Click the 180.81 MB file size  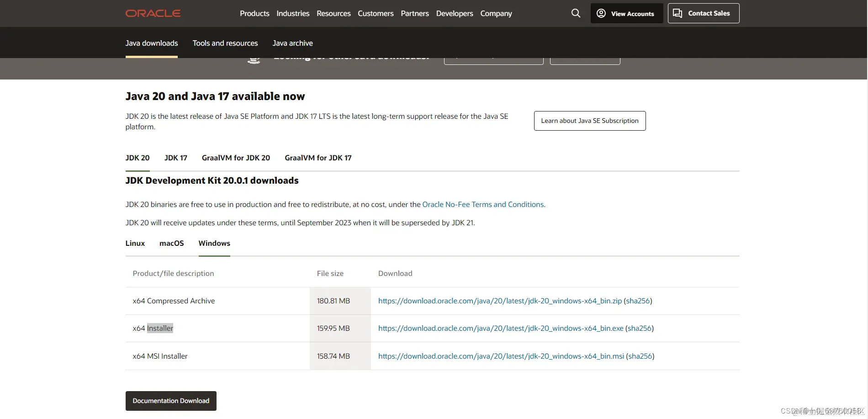(333, 301)
